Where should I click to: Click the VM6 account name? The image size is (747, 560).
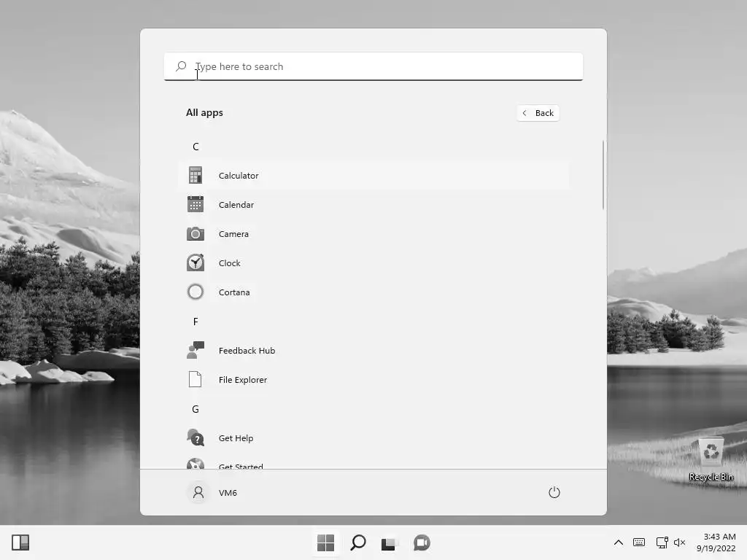point(228,493)
